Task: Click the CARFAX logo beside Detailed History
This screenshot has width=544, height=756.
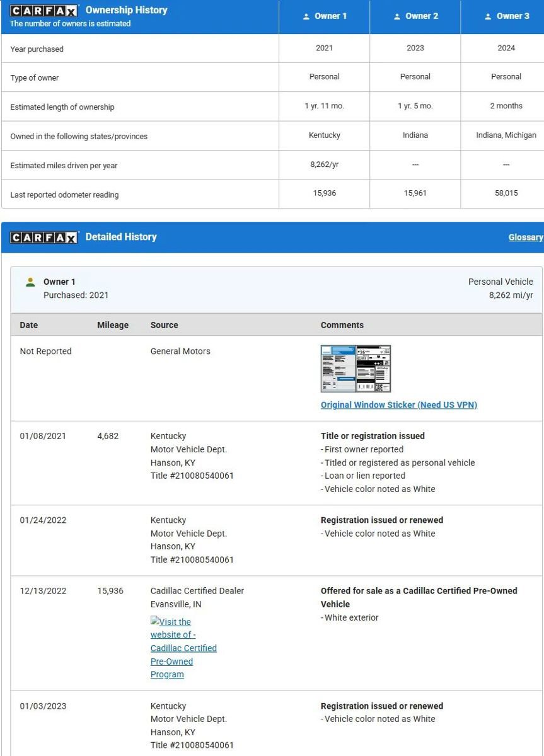Action: 44,238
